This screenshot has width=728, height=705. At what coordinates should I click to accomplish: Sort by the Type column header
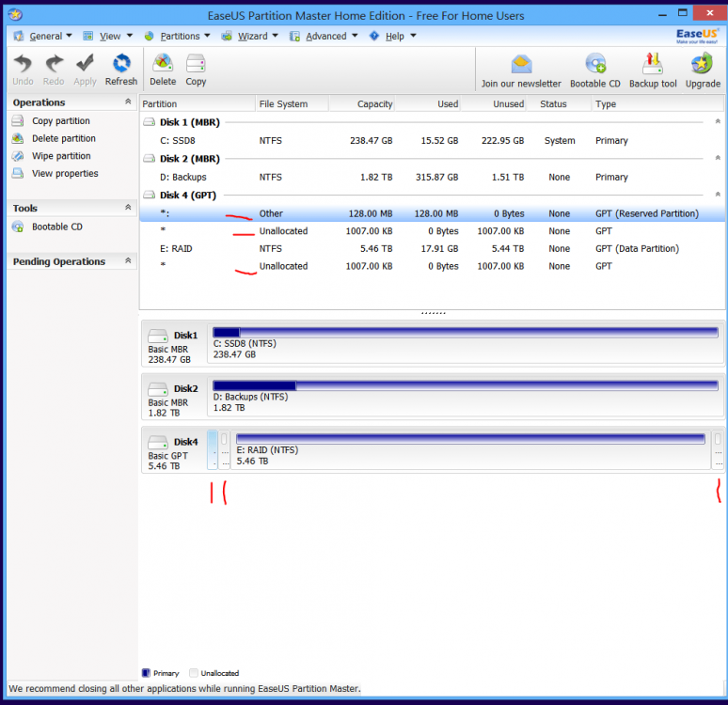tap(657, 104)
